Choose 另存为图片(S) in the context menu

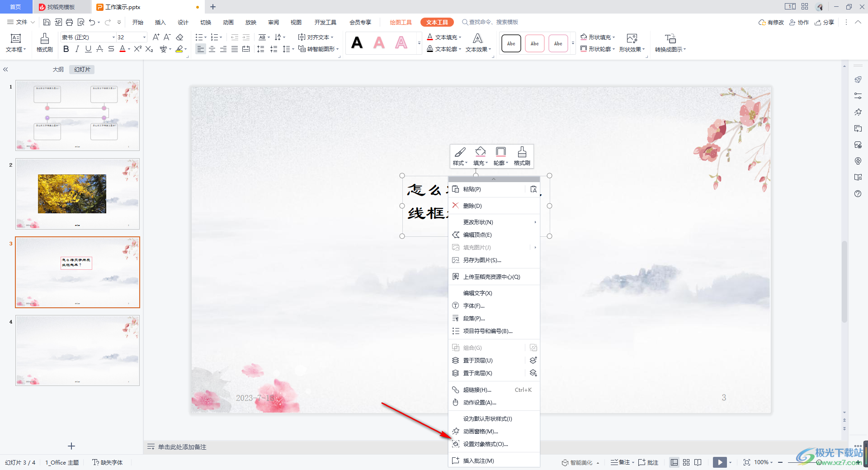494,260
